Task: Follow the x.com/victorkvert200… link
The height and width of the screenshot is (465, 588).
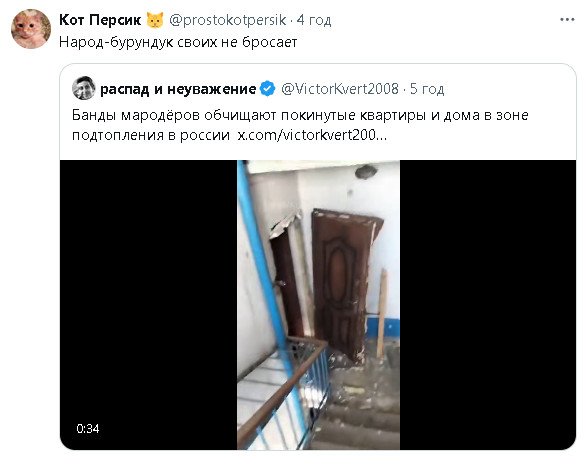Action: point(312,135)
